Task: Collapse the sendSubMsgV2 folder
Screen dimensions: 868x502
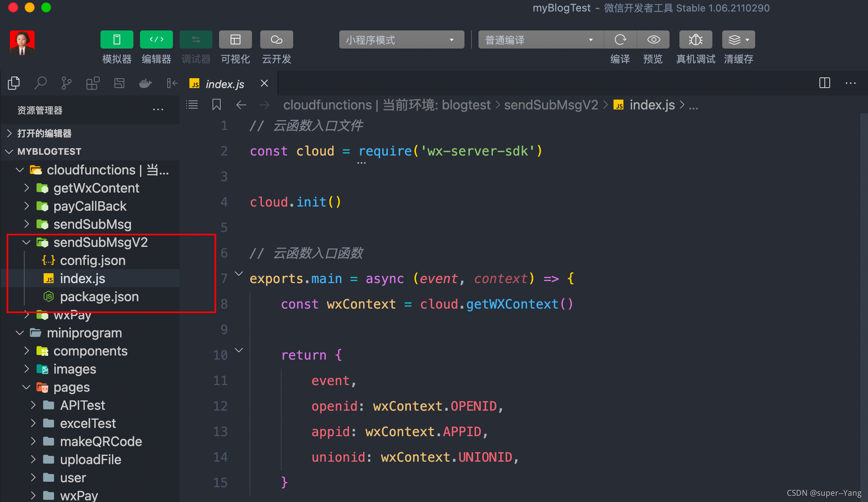Action: [x=100, y=242]
